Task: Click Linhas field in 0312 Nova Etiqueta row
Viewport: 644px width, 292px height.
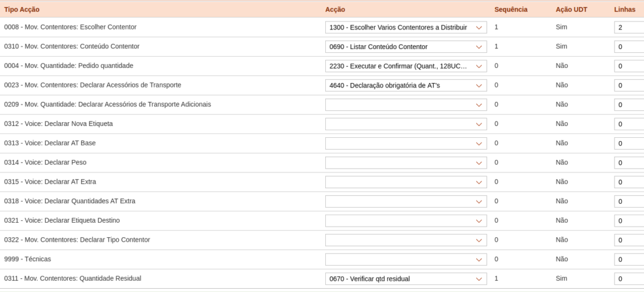Action: point(629,124)
